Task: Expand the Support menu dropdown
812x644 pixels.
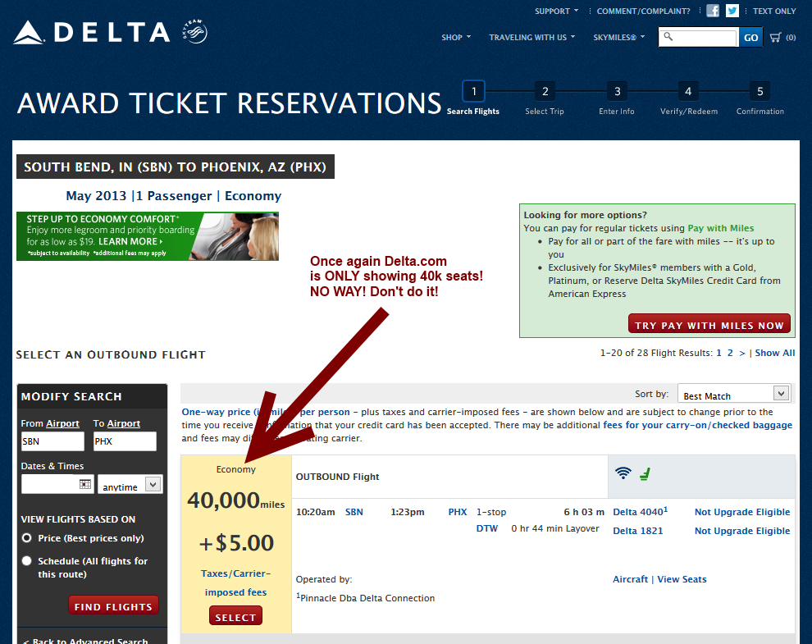Action: 557,11
